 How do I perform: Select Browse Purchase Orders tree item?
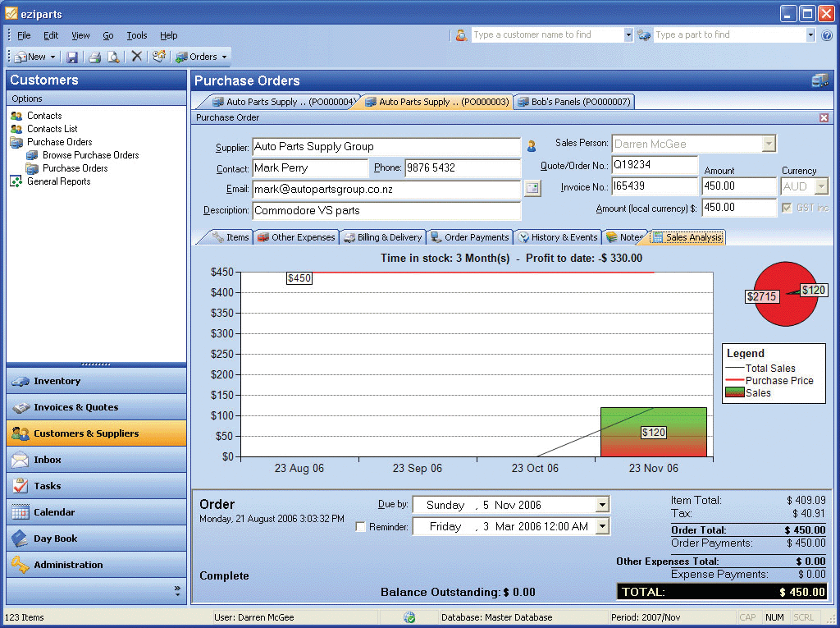[90, 155]
